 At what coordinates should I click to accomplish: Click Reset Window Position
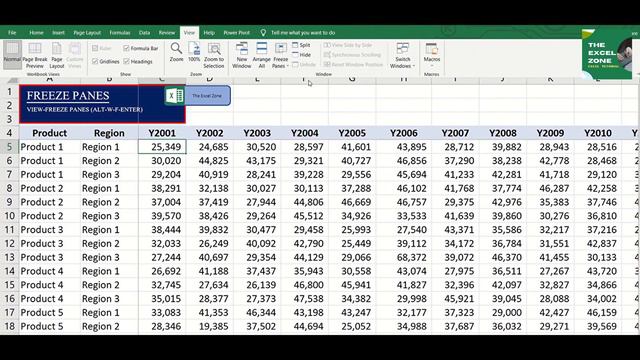point(353,64)
